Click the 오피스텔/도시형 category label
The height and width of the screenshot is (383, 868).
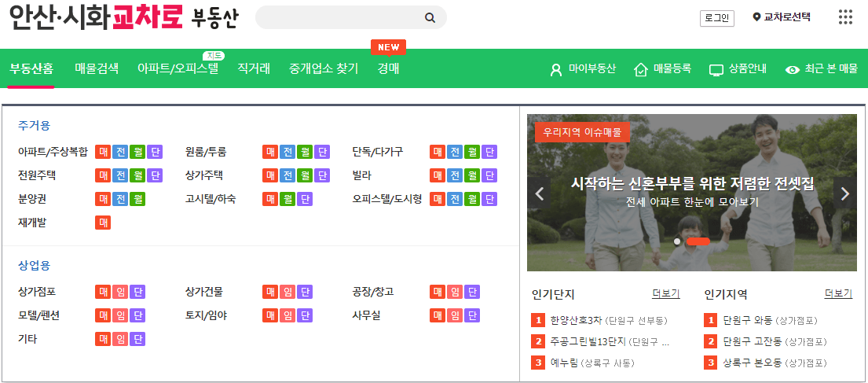point(387,199)
